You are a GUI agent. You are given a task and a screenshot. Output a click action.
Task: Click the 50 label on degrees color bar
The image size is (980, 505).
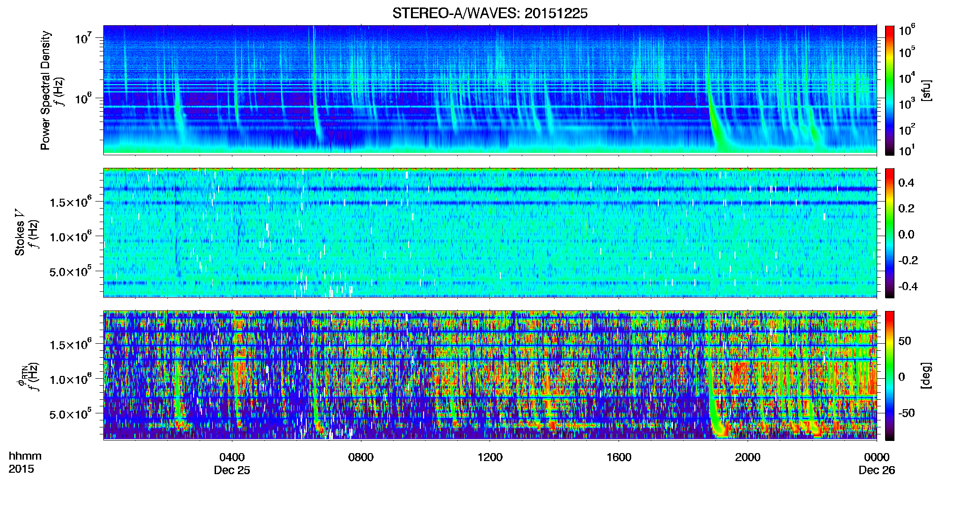click(905, 341)
